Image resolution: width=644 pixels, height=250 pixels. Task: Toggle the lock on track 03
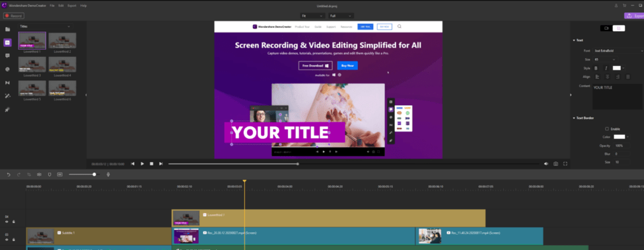point(13,239)
